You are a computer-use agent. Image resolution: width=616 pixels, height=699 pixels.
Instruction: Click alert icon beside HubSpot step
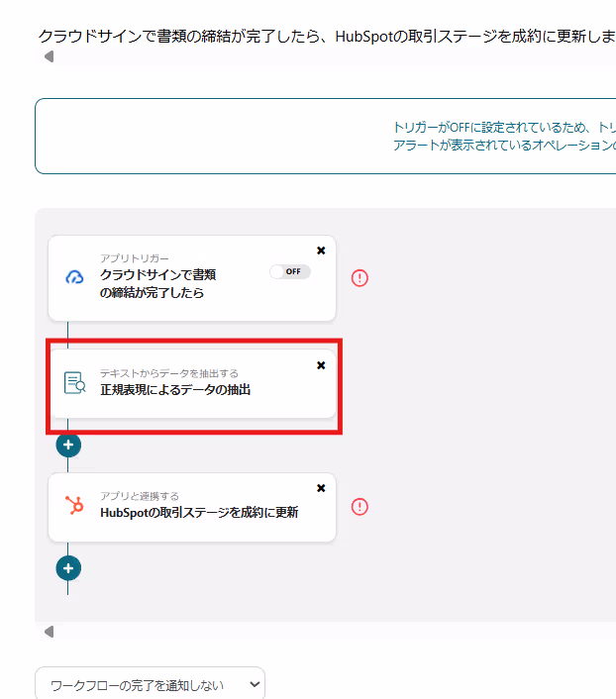pyautogui.click(x=359, y=507)
